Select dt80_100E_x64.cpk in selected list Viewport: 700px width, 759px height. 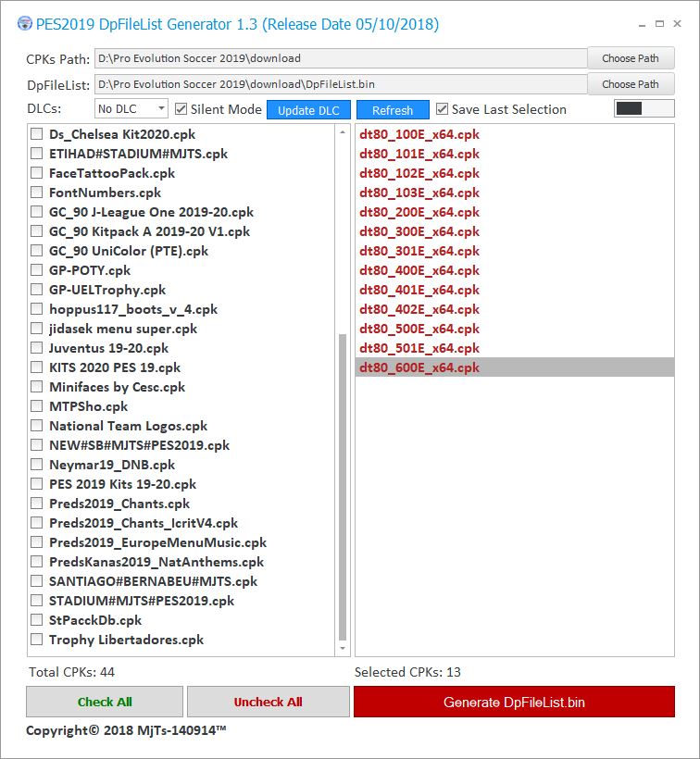coord(515,134)
